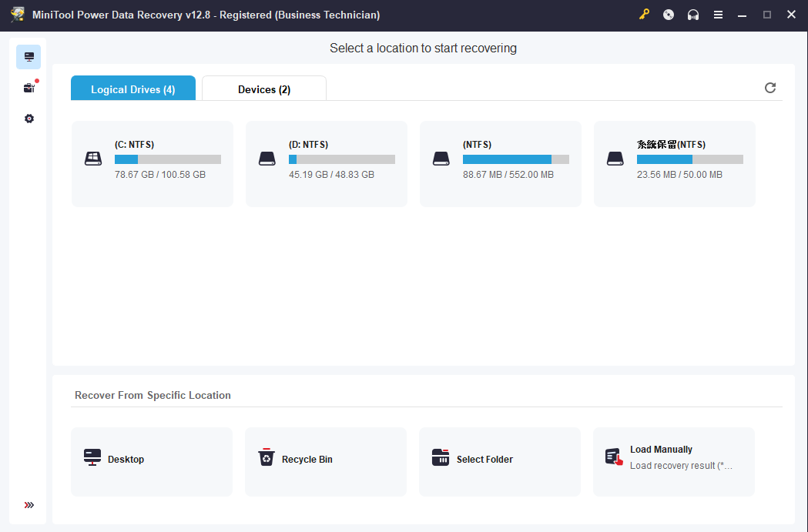Open settings gear in the sidebar
This screenshot has height=532, width=808.
pyautogui.click(x=29, y=119)
